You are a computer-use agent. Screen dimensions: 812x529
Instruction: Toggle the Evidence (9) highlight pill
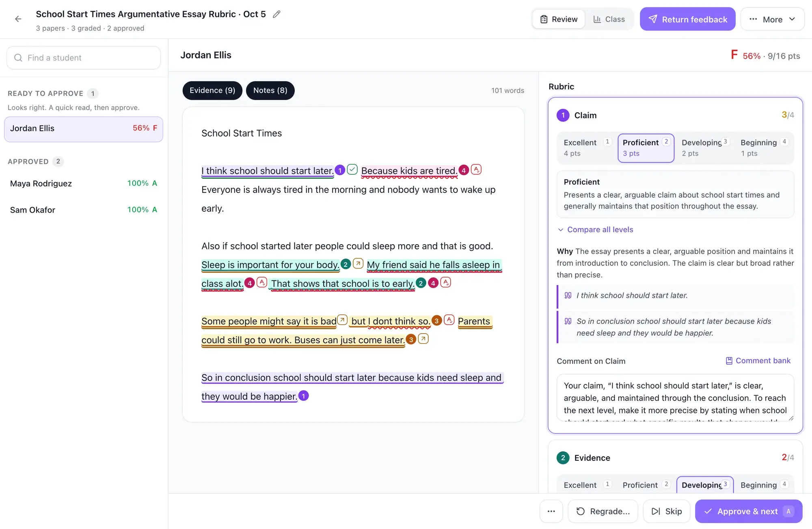(212, 90)
